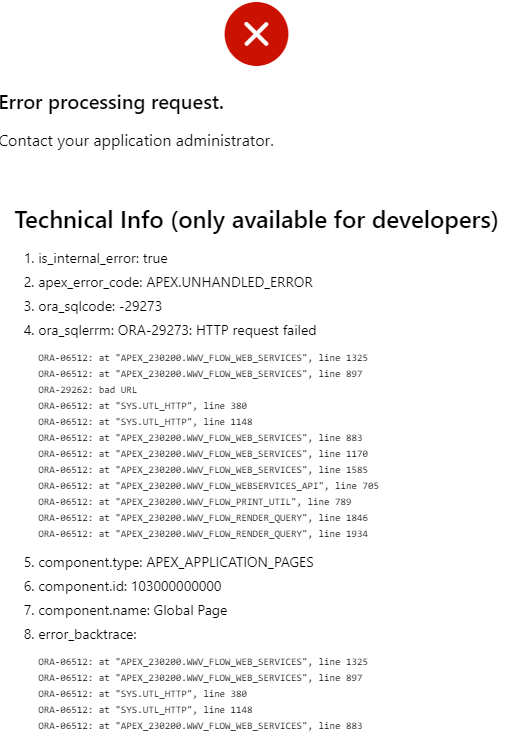508x733 pixels.
Task: Click the error_backtrace: label
Action: click(x=87, y=634)
